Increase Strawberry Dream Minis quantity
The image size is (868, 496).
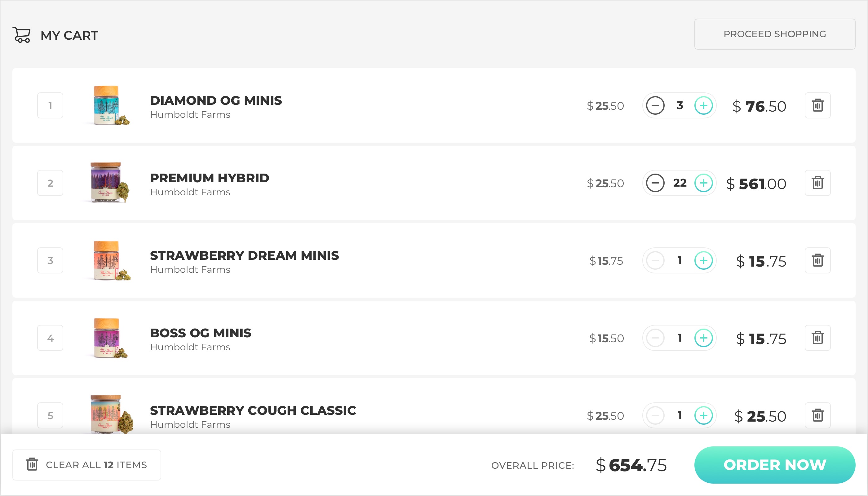click(703, 261)
